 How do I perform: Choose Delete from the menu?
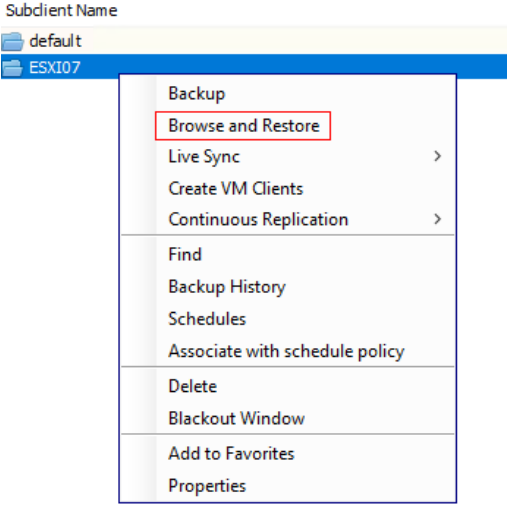(193, 386)
